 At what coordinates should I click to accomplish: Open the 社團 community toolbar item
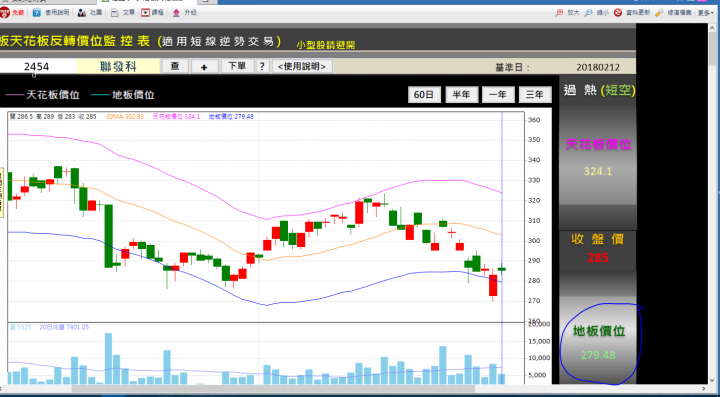[90, 13]
